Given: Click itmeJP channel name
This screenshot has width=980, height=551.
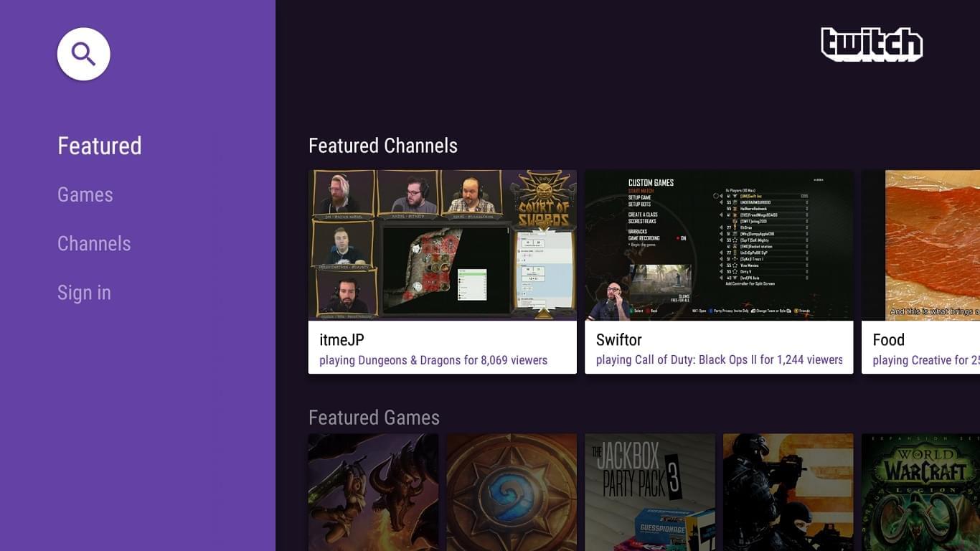Looking at the screenshot, I should 342,340.
